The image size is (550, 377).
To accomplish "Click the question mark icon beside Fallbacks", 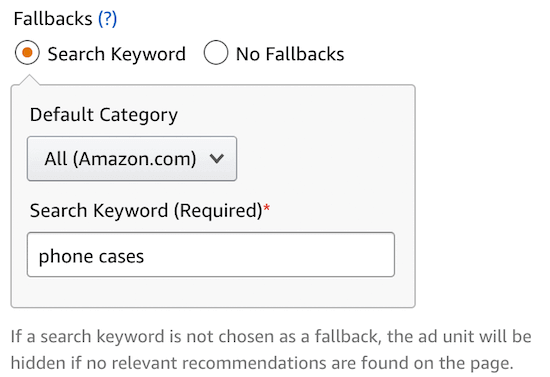I will pyautogui.click(x=107, y=19).
